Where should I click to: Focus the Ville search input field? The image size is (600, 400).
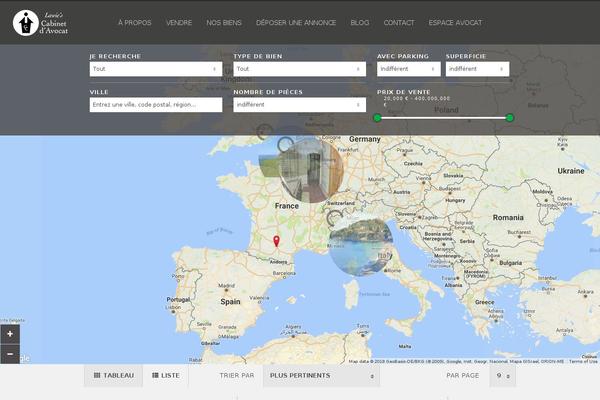coord(156,104)
